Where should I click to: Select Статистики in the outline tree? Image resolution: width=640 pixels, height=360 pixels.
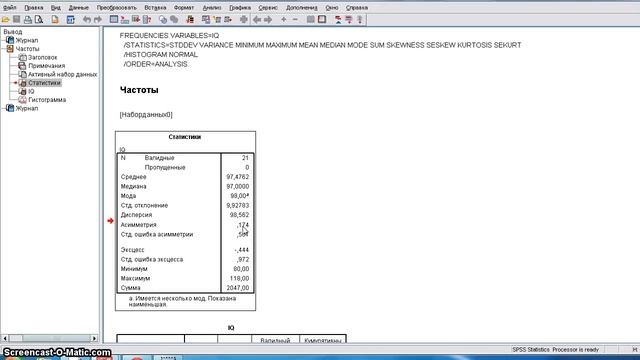pyautogui.click(x=44, y=83)
